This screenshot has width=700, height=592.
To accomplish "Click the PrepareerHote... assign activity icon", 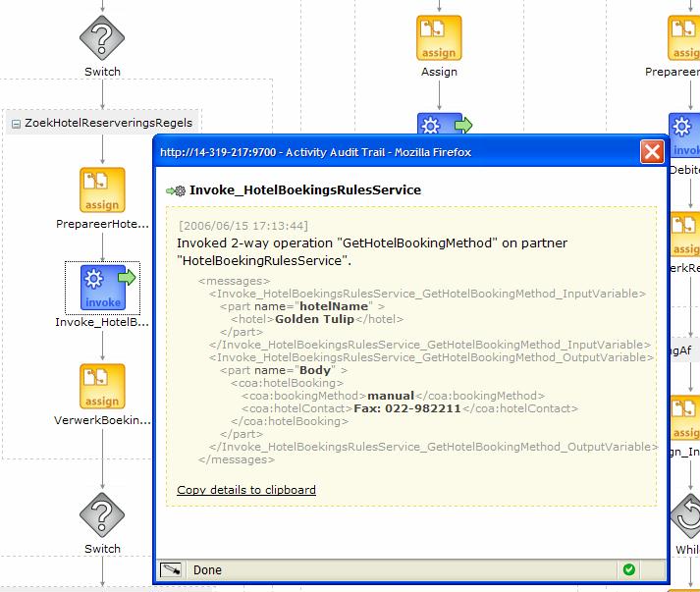I will point(102,189).
